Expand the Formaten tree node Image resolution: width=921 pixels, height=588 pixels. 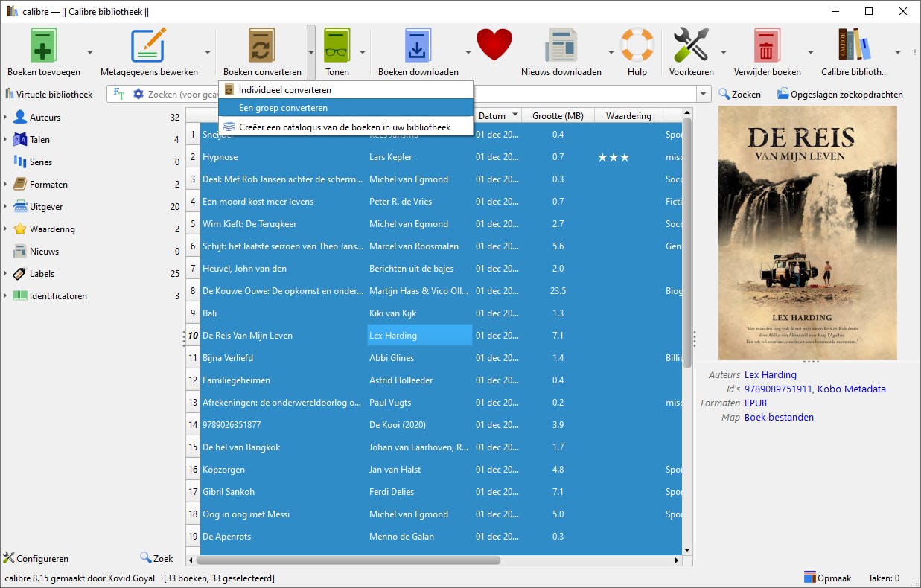[x=6, y=185]
